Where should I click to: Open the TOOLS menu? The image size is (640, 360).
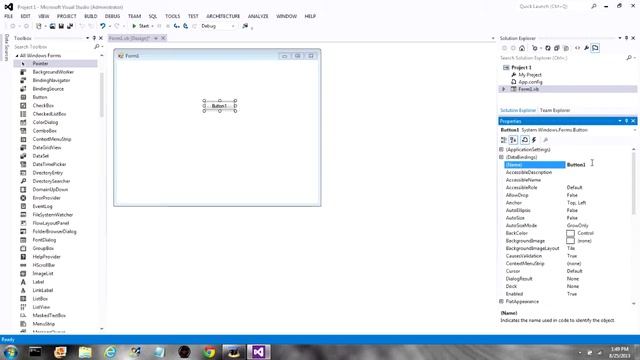coord(172,16)
